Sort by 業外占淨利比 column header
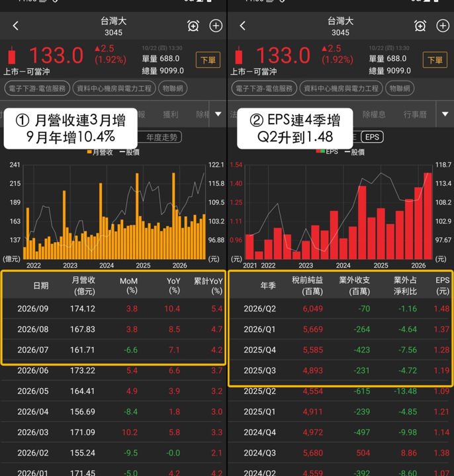Viewport: 454px width, 476px height. pyautogui.click(x=406, y=286)
